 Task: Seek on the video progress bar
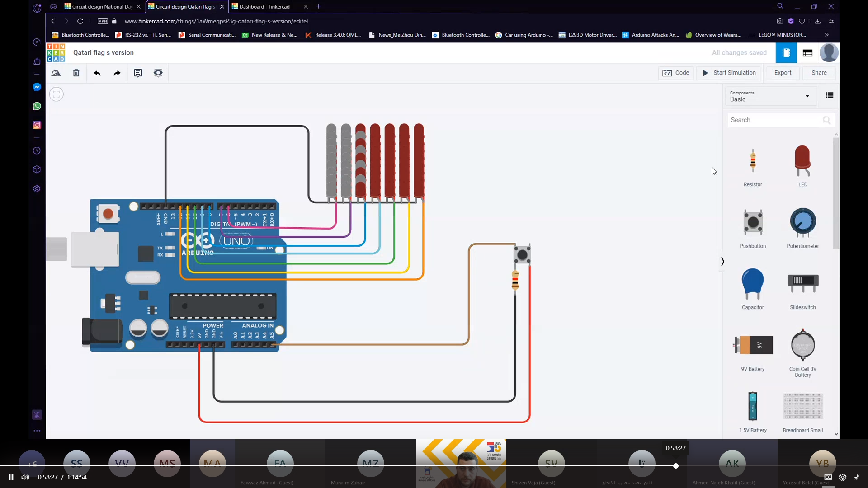[434, 466]
